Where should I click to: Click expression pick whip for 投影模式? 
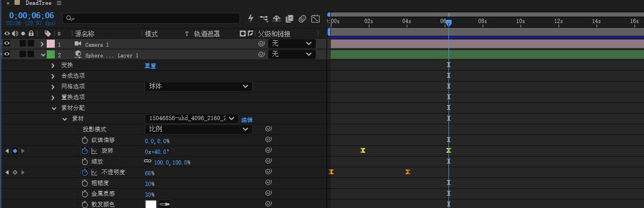click(268, 129)
